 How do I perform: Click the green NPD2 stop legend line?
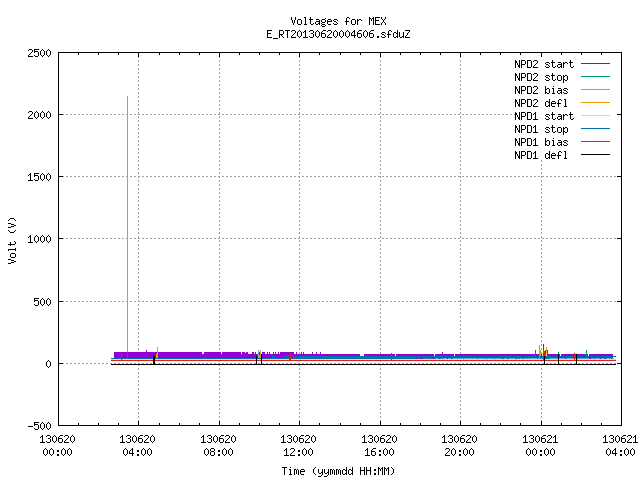coord(595,77)
